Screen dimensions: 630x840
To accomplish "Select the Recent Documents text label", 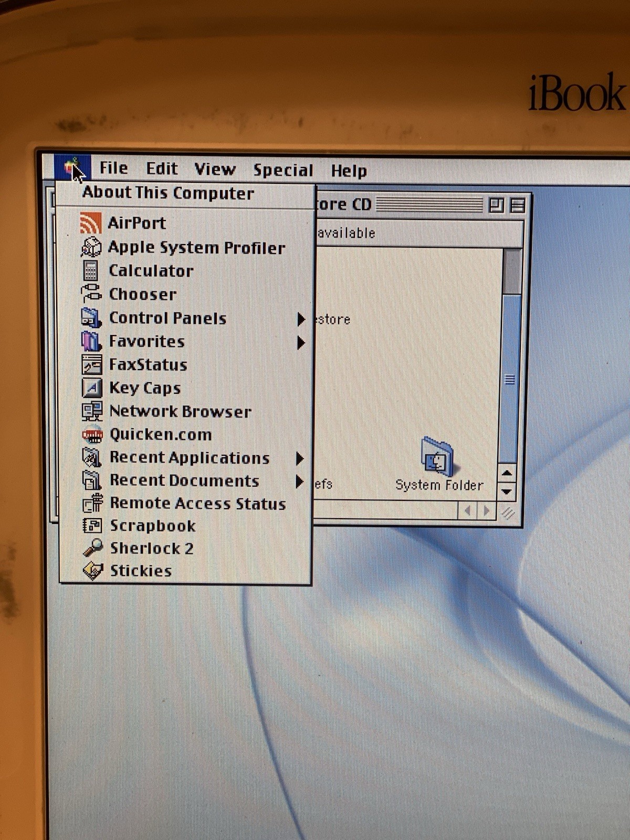I will coord(184,480).
